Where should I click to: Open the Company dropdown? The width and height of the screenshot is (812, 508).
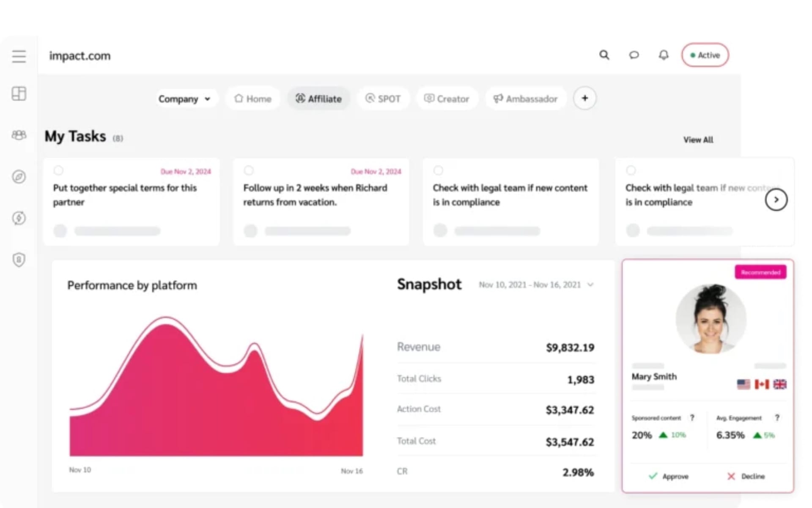click(x=186, y=99)
